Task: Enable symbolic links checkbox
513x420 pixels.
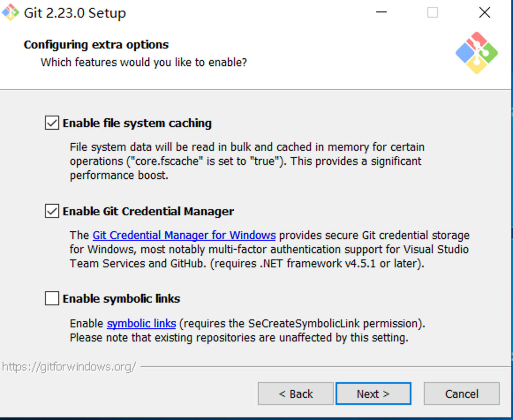Action: (52, 299)
